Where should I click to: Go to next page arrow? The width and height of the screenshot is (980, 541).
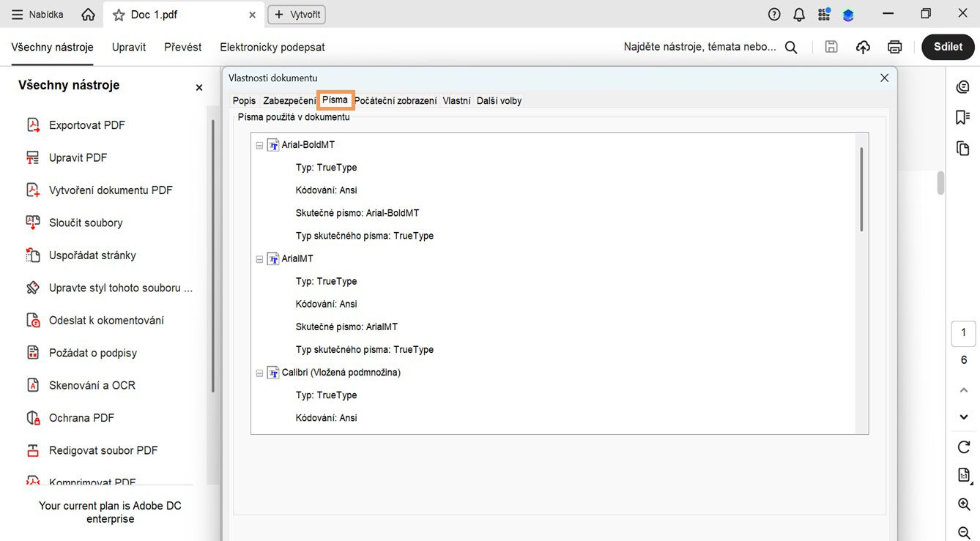click(x=964, y=417)
